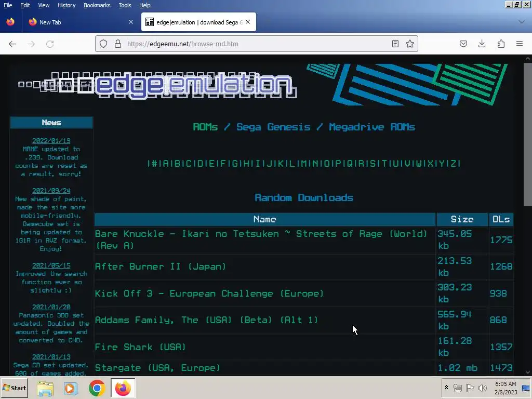Image resolution: width=532 pixels, height=399 pixels.
Task: Expand the list all tabs chevron
Action: [x=522, y=22]
